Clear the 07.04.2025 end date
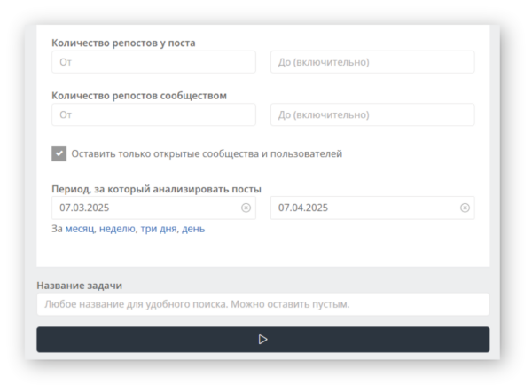 pos(465,208)
